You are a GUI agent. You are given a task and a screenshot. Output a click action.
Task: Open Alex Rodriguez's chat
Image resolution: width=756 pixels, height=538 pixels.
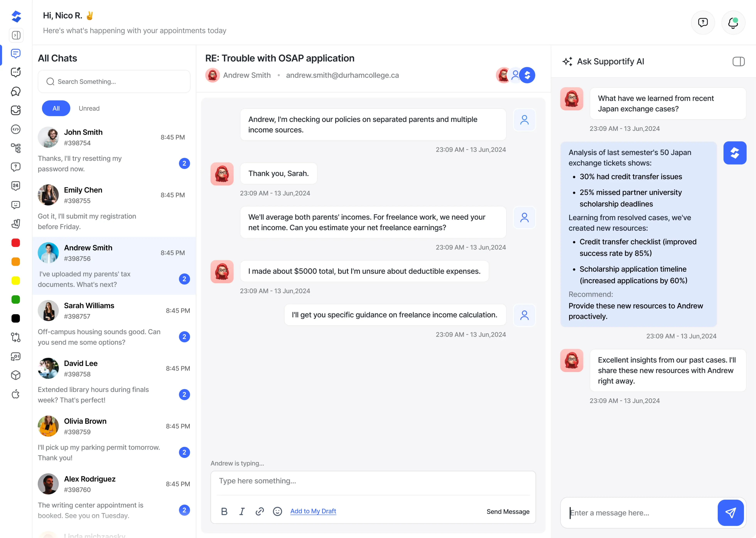[114, 497]
